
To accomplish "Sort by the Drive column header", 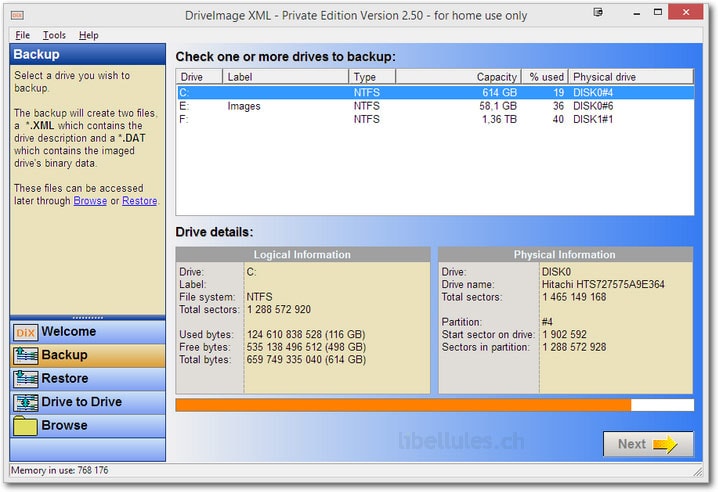I will 199,77.
